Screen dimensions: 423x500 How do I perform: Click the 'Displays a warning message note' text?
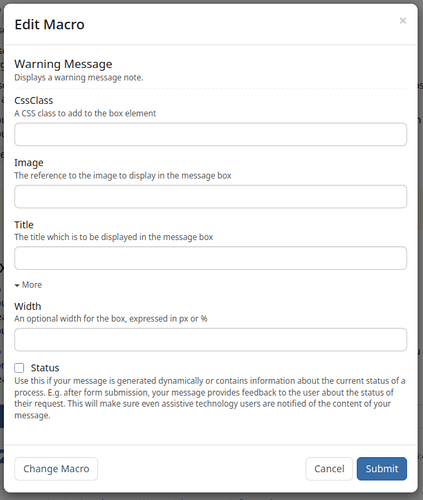click(79, 78)
